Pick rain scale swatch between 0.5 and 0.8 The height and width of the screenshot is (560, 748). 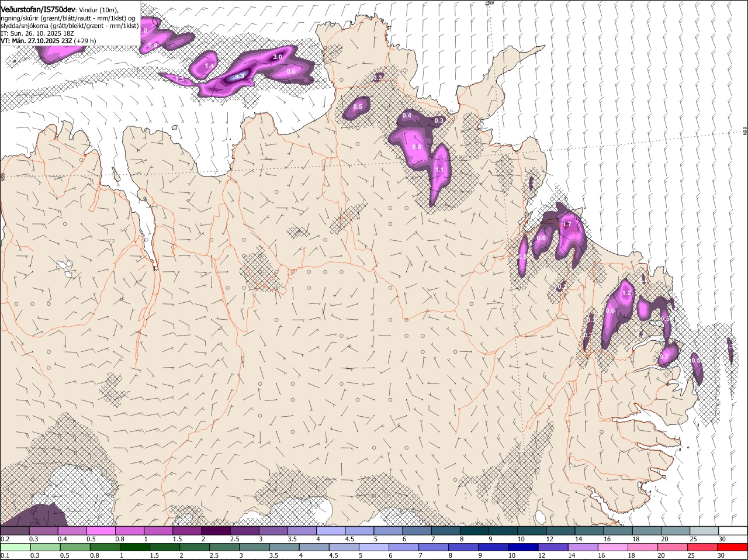tap(74, 548)
